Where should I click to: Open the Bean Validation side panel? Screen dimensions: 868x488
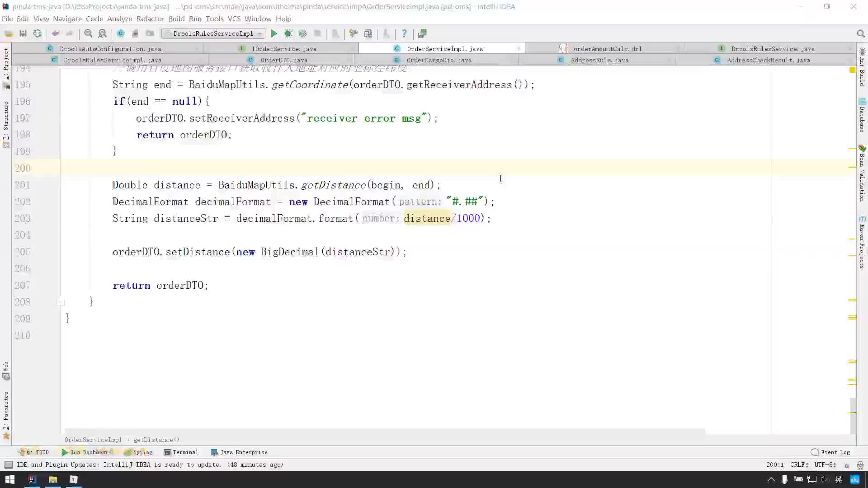pyautogui.click(x=862, y=174)
